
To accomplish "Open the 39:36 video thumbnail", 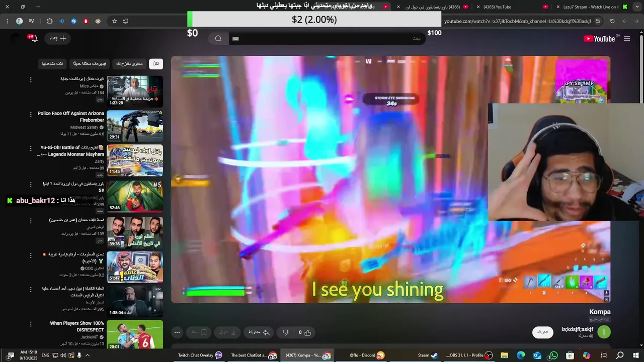I will 135,232.
